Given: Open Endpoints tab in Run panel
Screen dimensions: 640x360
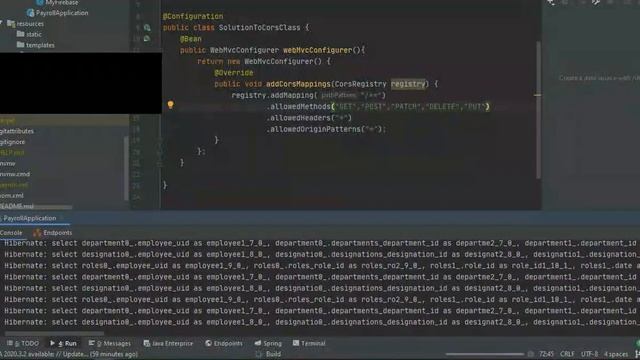Looking at the screenshot, I should 53,233.
